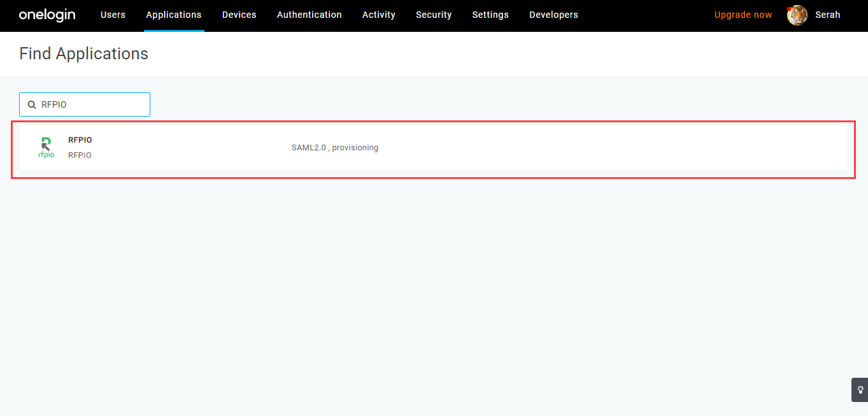
Task: Open the Activity menu
Action: (x=379, y=15)
